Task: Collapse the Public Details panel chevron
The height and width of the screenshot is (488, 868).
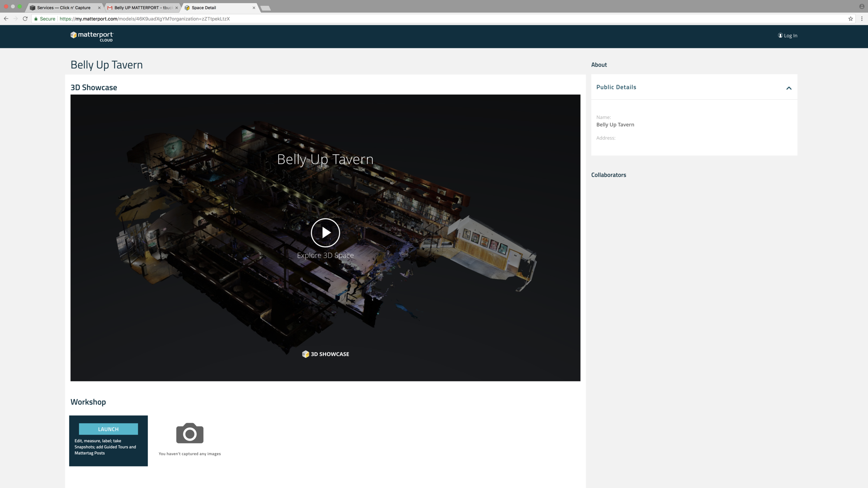Action: tap(789, 88)
